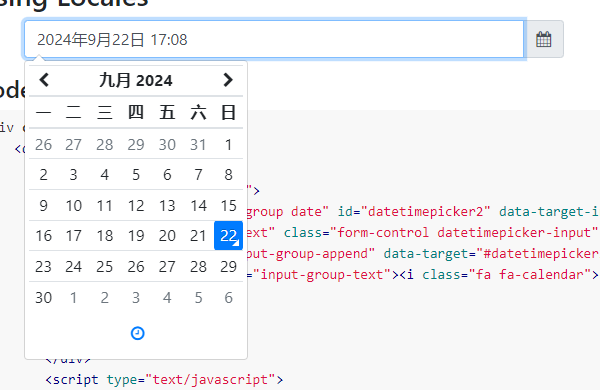Go to previous month with left chevron
The width and height of the screenshot is (600, 390).
point(44,80)
